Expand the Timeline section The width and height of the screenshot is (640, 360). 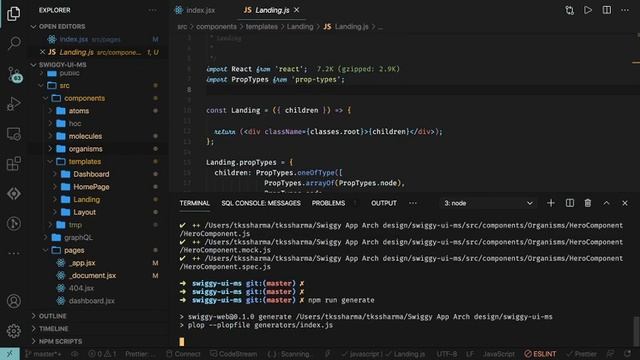98,329
